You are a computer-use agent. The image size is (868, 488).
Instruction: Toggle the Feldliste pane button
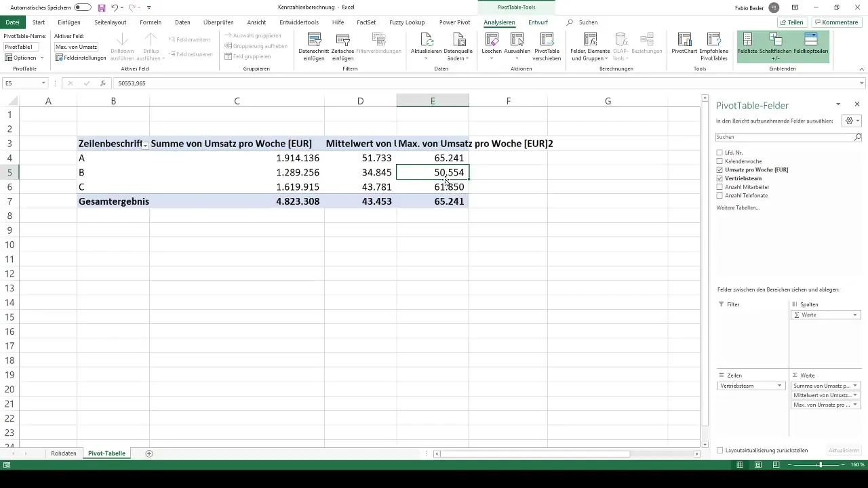click(x=748, y=47)
